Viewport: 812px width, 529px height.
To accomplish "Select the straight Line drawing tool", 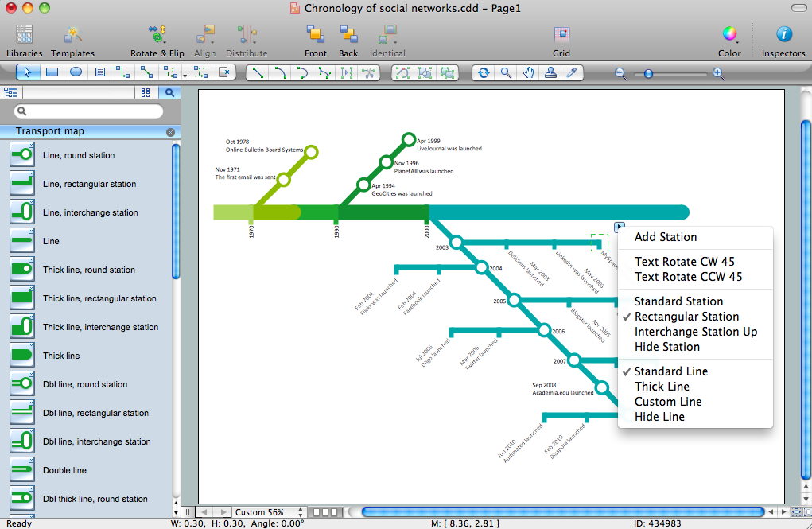I will (258, 72).
